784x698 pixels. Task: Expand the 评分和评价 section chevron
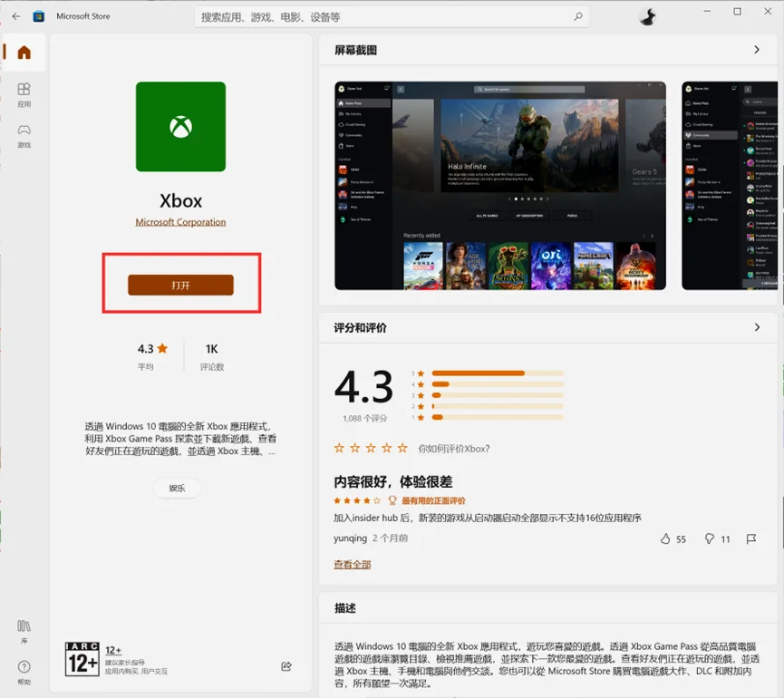757,327
